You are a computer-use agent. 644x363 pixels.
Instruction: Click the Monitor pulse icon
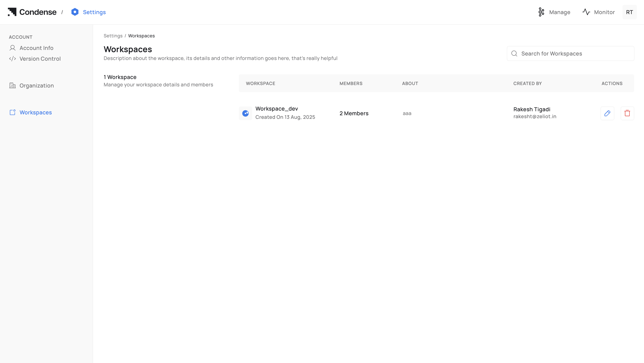pos(586,12)
